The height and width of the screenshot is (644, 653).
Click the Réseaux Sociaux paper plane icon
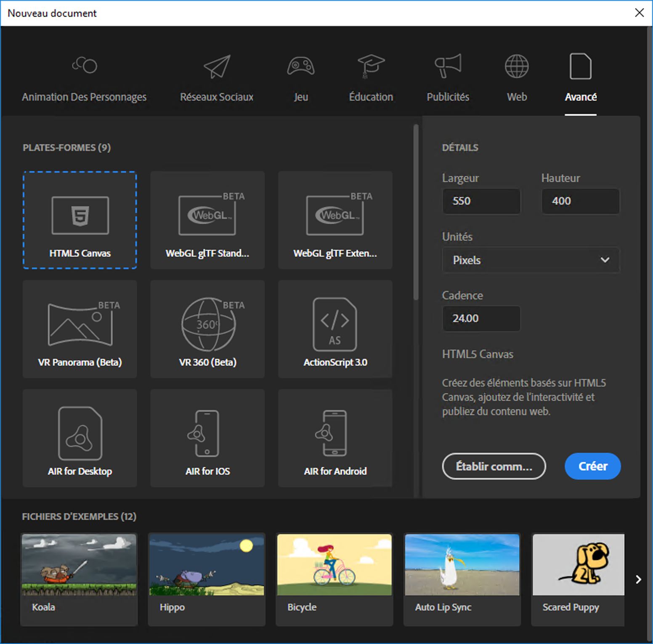click(217, 66)
